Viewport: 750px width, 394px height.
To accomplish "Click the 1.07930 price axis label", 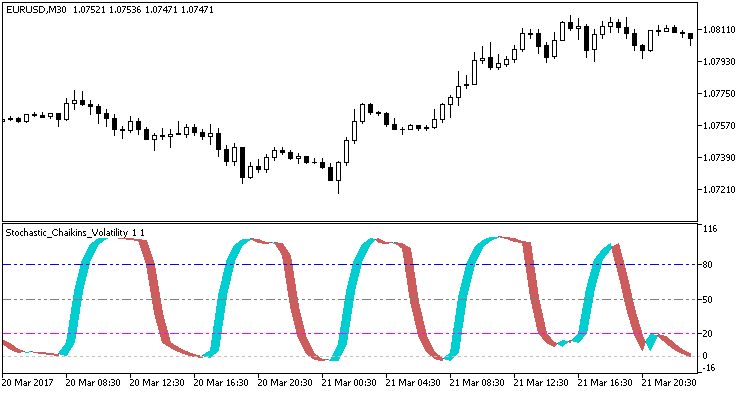I will click(718, 62).
